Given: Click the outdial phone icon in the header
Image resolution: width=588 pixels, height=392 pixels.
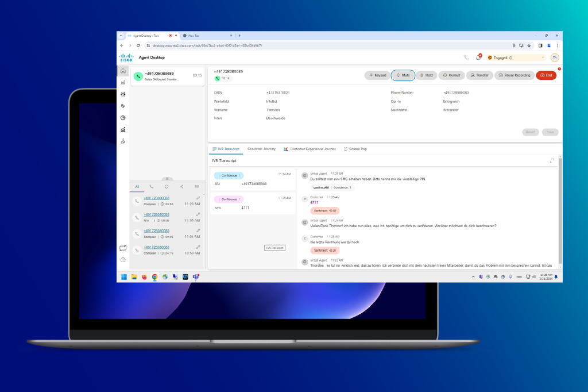Looking at the screenshot, I should pyautogui.click(x=466, y=57).
